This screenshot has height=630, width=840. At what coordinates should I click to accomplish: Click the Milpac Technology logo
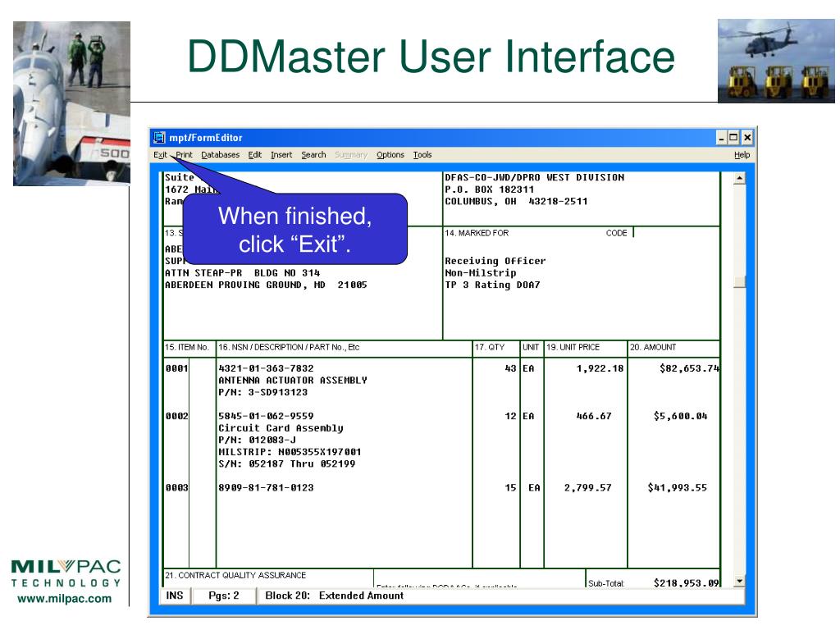click(66, 573)
